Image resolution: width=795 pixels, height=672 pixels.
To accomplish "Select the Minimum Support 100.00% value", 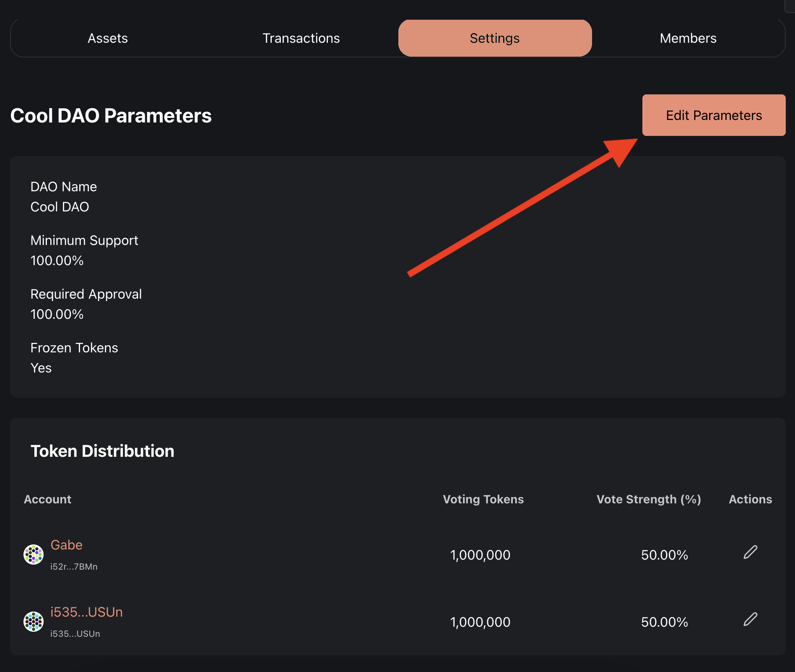I will pos(57,260).
